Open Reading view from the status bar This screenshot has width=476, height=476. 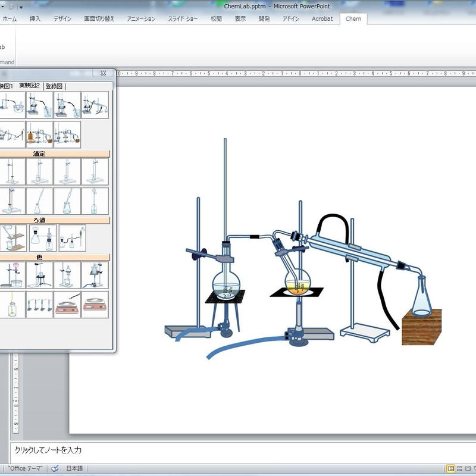tap(468, 468)
